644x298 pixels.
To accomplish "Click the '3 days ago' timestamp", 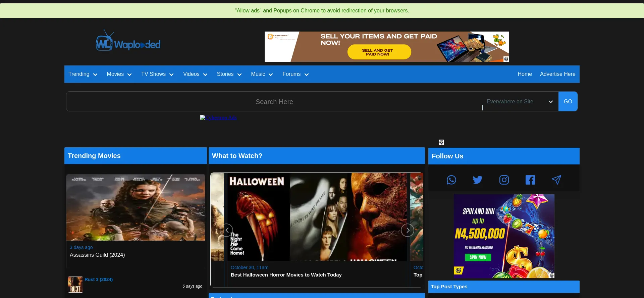I will (x=81, y=247).
